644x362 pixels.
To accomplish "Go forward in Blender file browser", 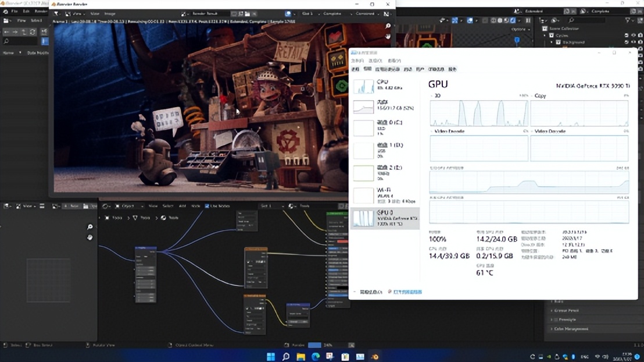I will [x=15, y=31].
